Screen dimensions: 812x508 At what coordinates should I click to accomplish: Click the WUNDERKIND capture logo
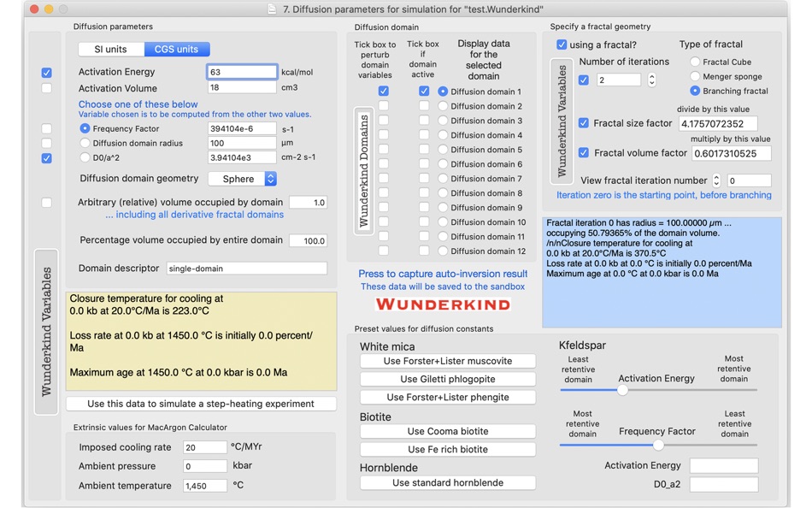pyautogui.click(x=444, y=304)
